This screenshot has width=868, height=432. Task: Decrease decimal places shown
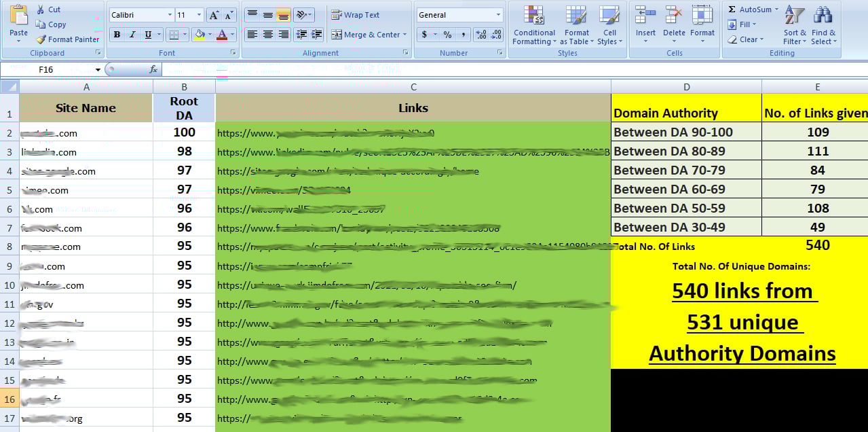point(496,35)
